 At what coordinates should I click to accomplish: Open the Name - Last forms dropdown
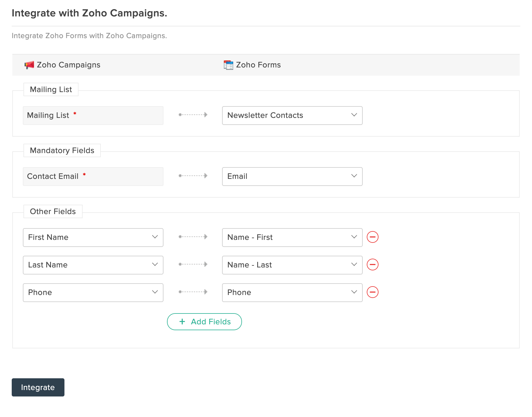(x=292, y=265)
